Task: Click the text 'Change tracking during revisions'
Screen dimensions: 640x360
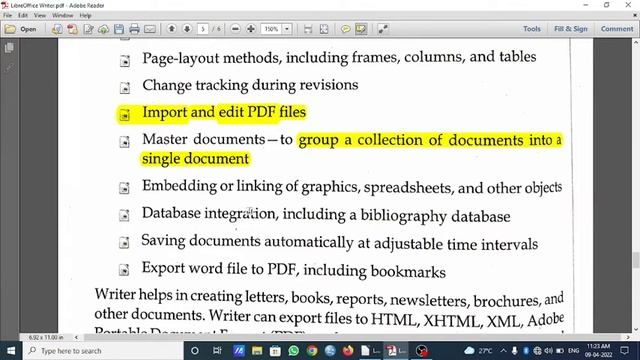Action: pyautogui.click(x=250, y=85)
